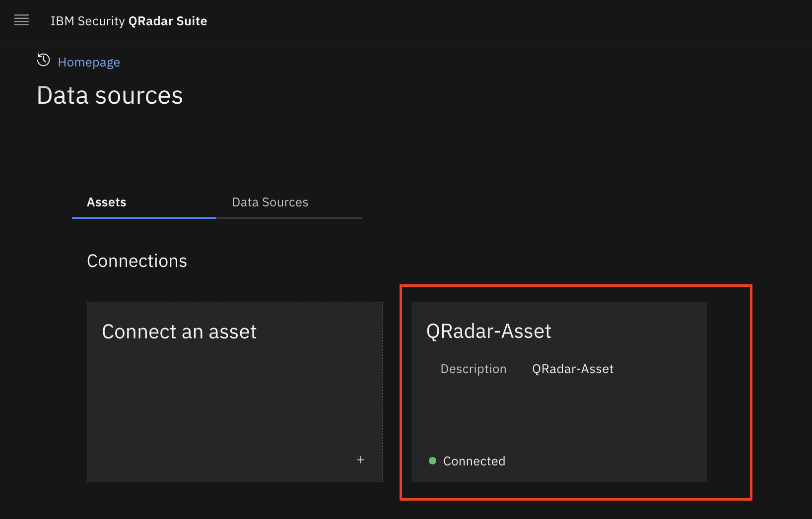The image size is (812, 519).
Task: Click the Data sources page heading
Action: [110, 95]
